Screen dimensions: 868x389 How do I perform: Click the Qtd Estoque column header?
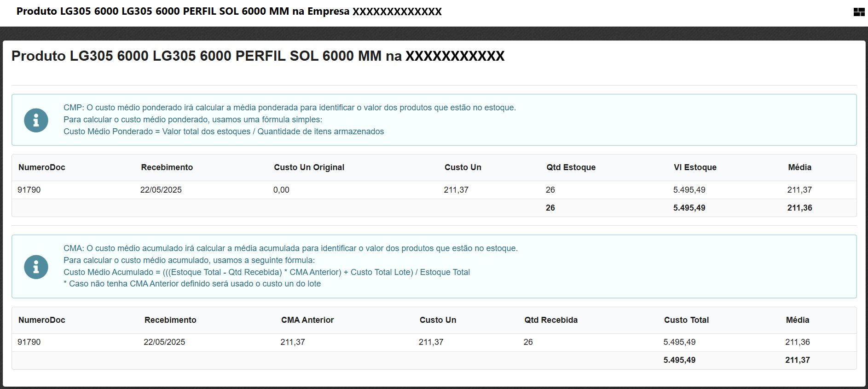pyautogui.click(x=571, y=167)
